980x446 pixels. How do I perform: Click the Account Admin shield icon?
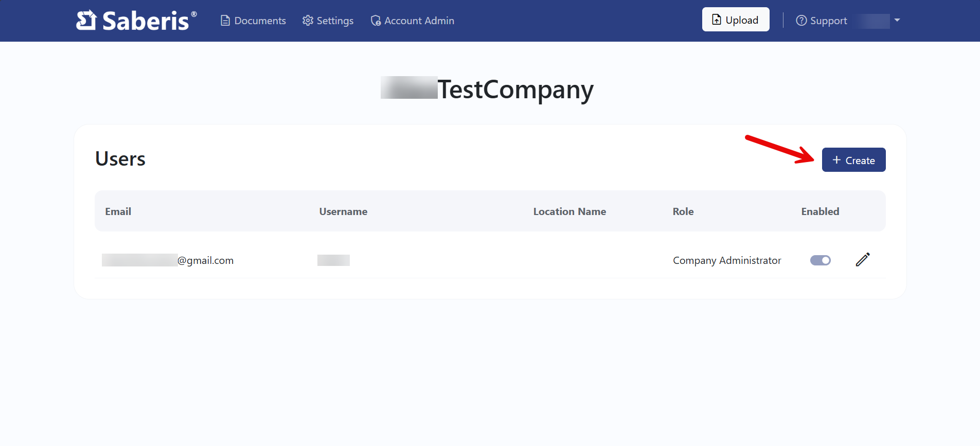pyautogui.click(x=376, y=21)
